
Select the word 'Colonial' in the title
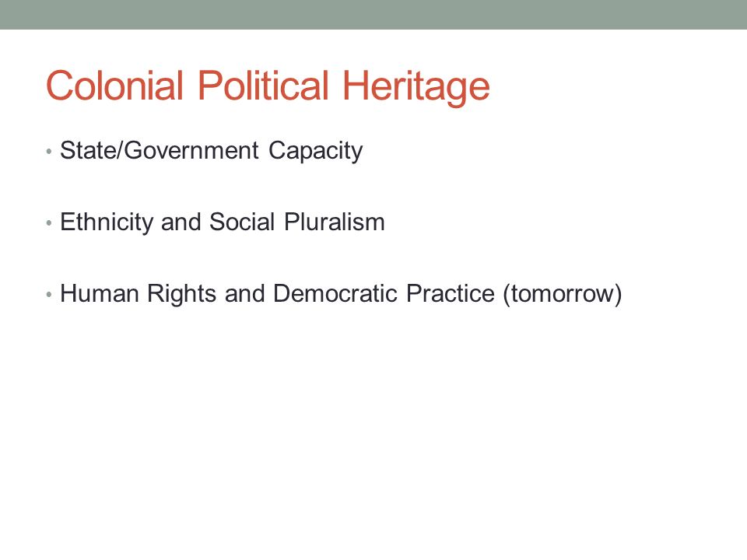(x=115, y=85)
